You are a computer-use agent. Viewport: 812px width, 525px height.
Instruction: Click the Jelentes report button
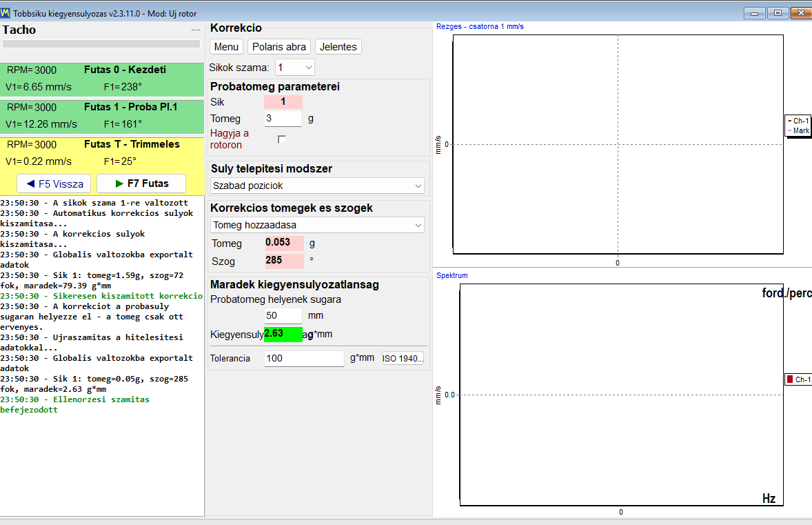338,47
